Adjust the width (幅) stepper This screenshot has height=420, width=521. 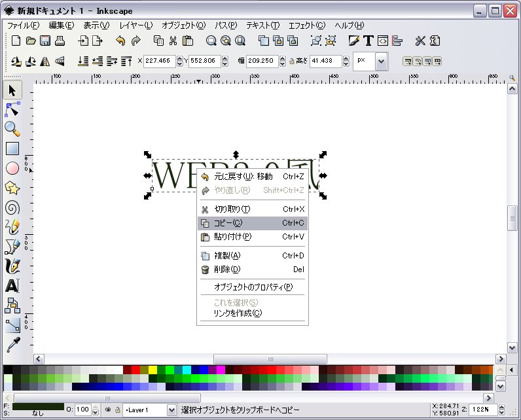tap(283, 61)
